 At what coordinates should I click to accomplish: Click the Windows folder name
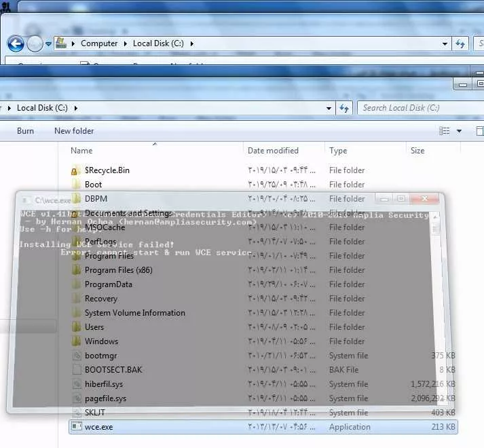101,341
